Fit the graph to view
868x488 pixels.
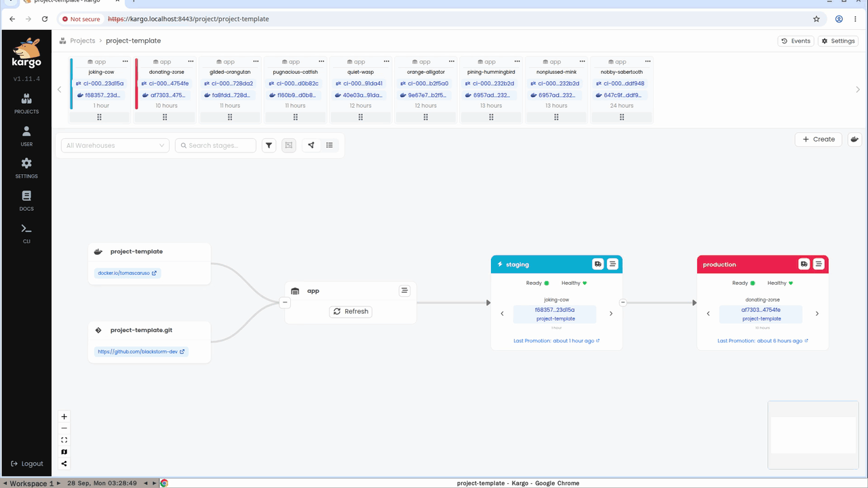click(x=64, y=440)
